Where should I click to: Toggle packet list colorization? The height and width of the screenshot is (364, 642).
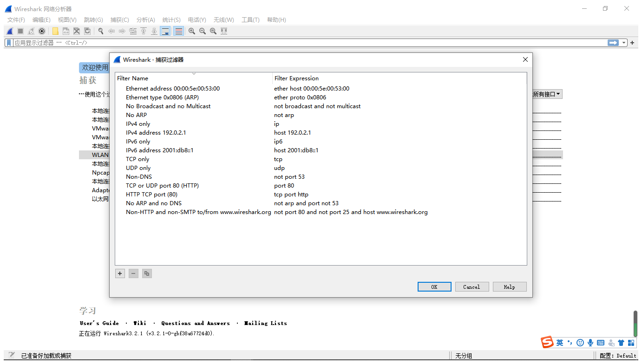(x=178, y=31)
